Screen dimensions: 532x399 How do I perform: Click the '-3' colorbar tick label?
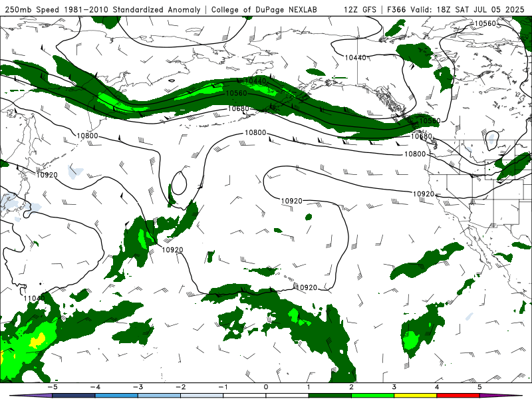[138, 387]
